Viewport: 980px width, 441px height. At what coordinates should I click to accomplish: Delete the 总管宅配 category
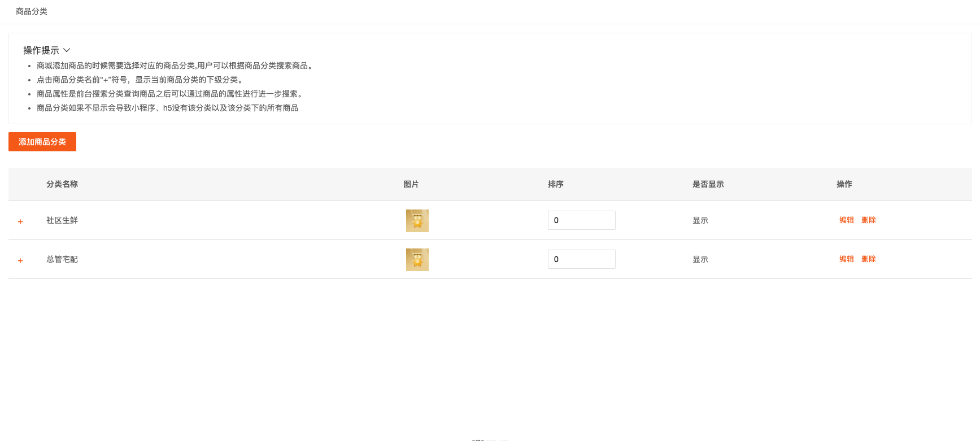tap(869, 259)
